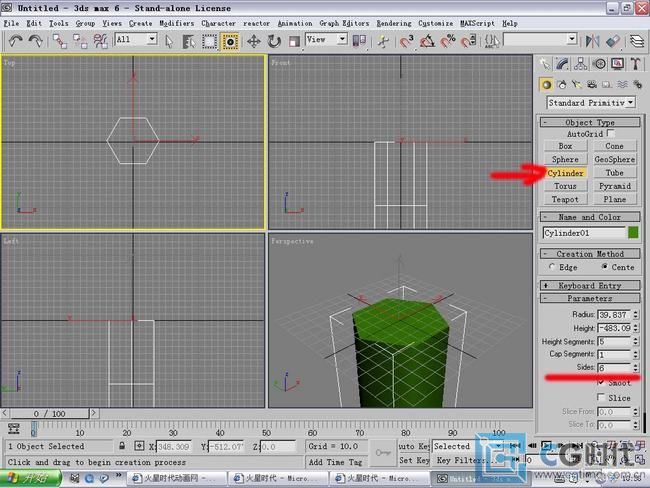
Task: Switch to the Hierarchy command panel
Action: [x=580, y=64]
